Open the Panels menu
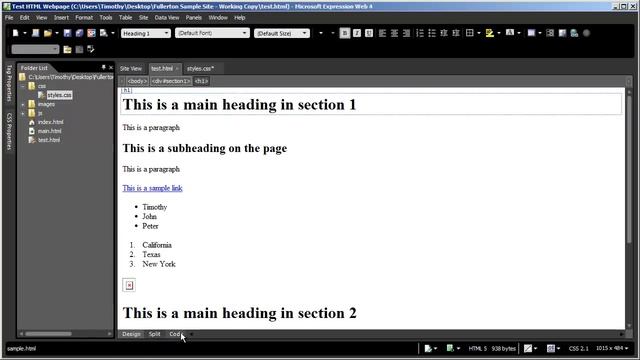Image resolution: width=640 pixels, height=360 pixels. (193, 18)
